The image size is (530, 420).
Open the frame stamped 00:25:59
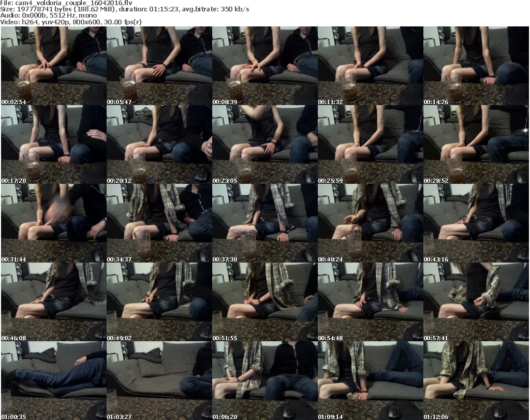pos(371,144)
